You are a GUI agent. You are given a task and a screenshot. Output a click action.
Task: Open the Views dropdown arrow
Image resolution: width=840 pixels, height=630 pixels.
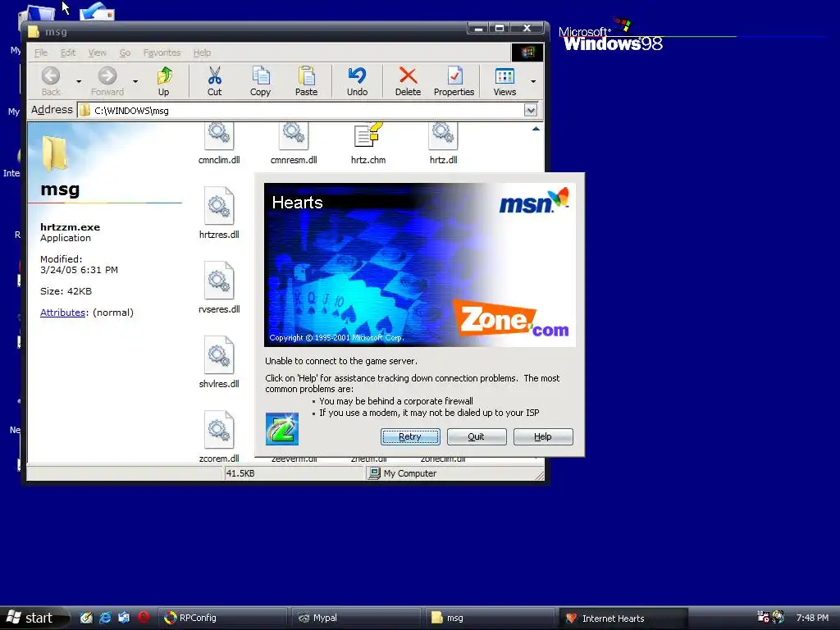533,81
